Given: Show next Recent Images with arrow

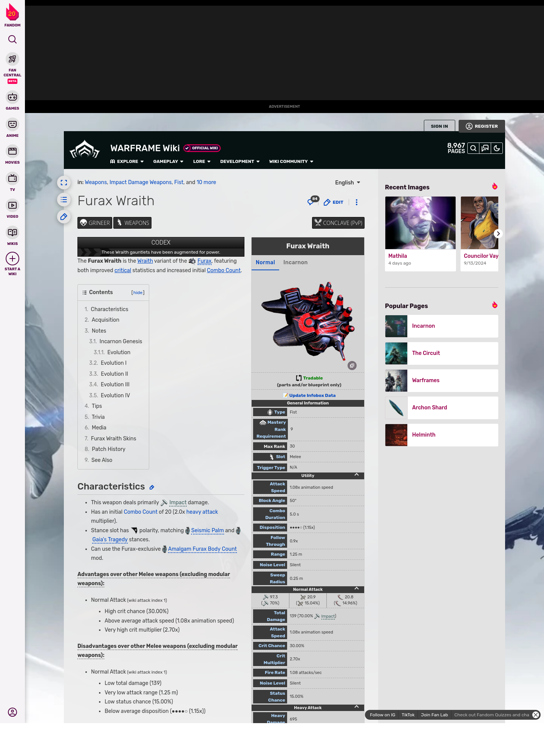Looking at the screenshot, I should [498, 234].
